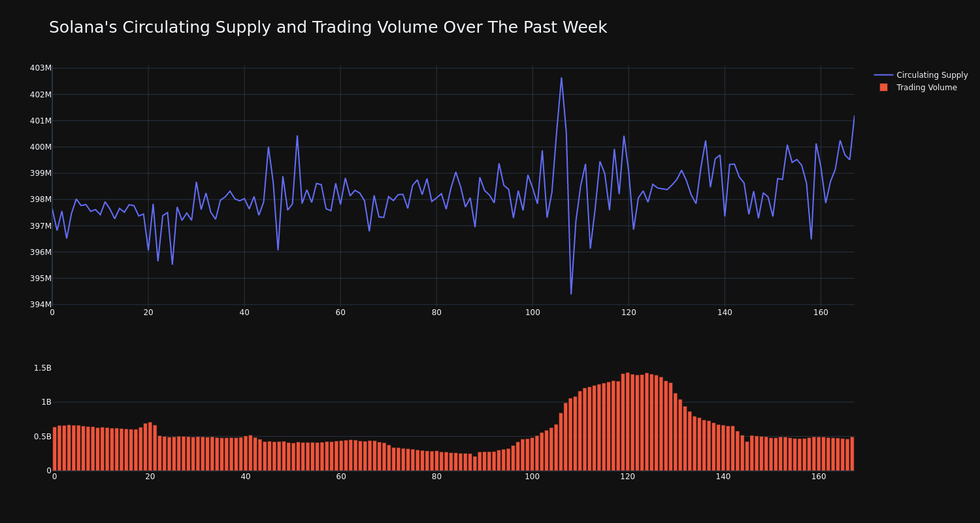
Task: Click the 140 tick on the supply chart x-axis
Action: coord(725,312)
